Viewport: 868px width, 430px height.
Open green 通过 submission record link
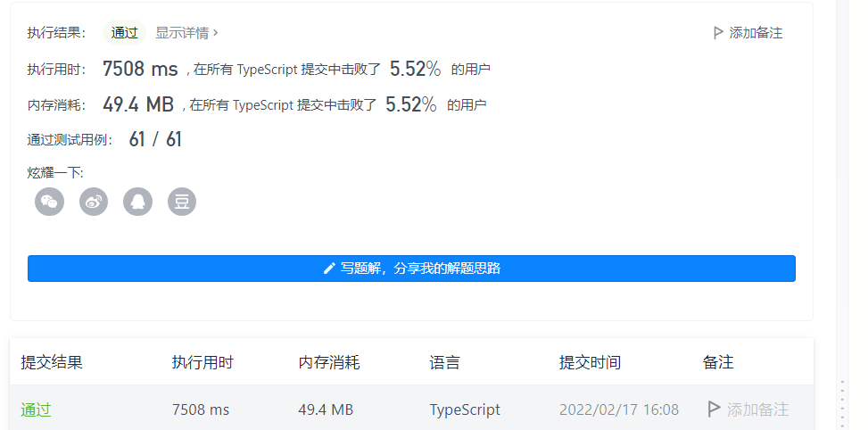[36, 410]
